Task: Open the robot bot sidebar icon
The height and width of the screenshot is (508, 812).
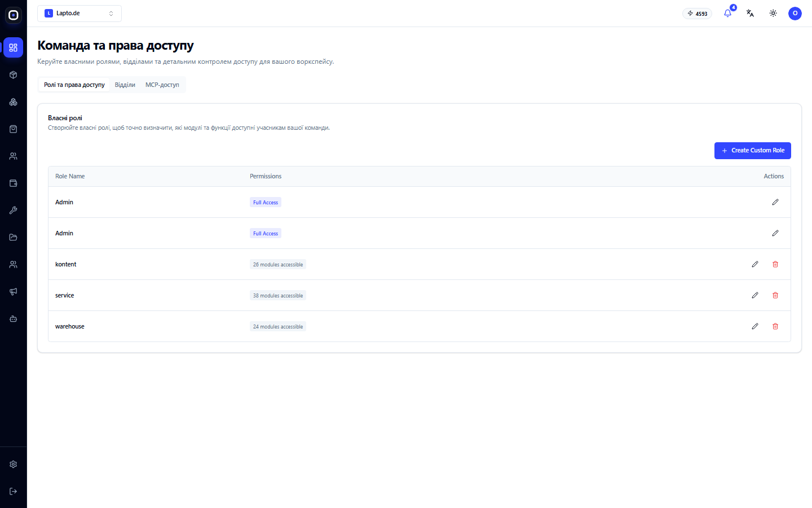Action: click(x=14, y=318)
